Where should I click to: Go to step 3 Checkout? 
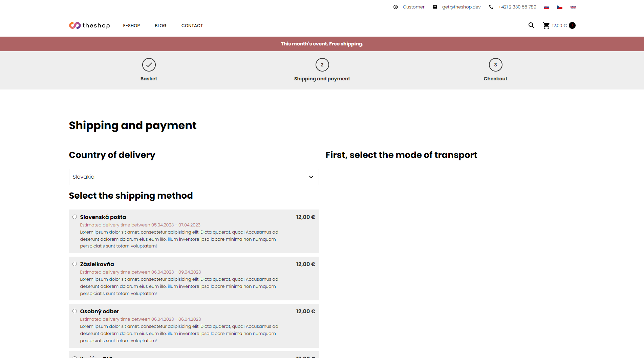[495, 65]
